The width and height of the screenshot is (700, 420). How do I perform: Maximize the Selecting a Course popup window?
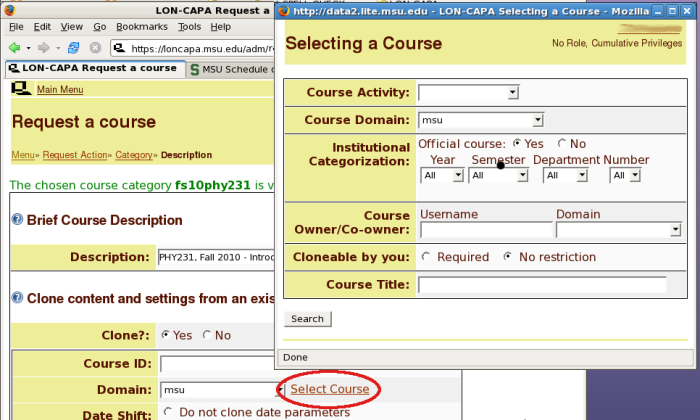click(672, 11)
